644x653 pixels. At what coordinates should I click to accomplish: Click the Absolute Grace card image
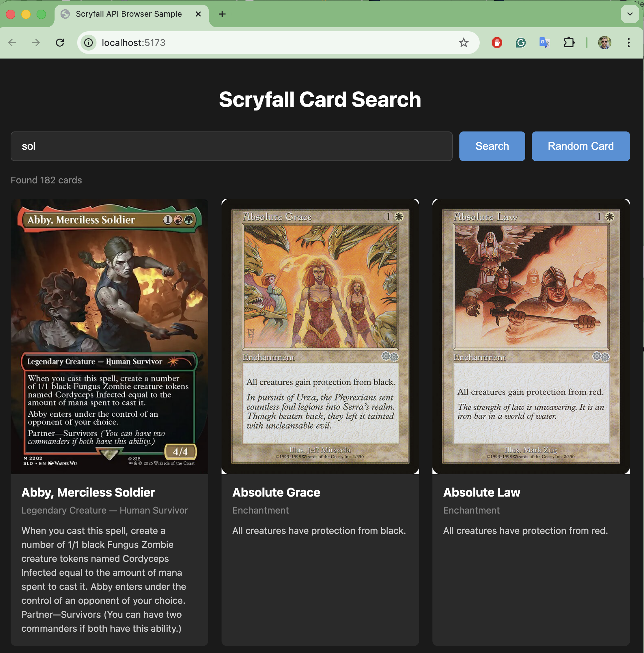point(320,336)
